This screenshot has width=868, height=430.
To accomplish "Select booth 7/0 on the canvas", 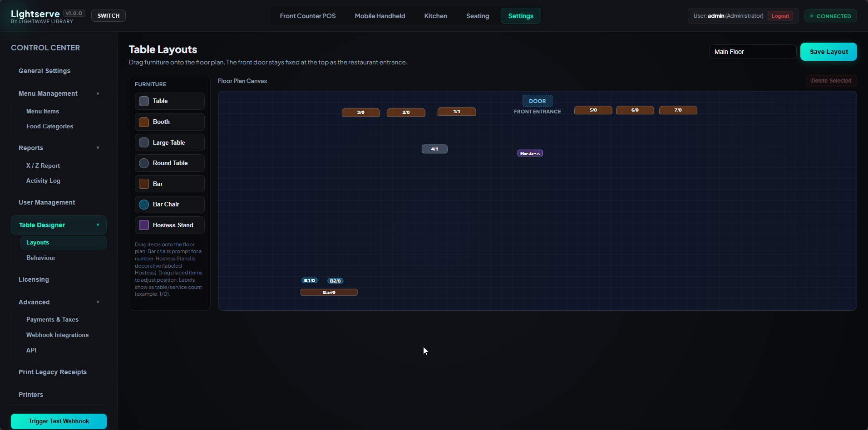I will (x=678, y=110).
